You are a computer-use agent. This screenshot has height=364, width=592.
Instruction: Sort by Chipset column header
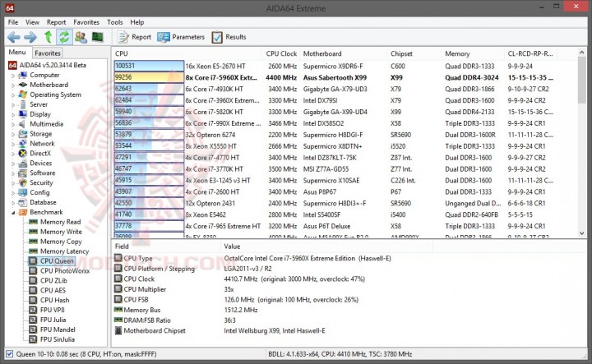[414, 53]
